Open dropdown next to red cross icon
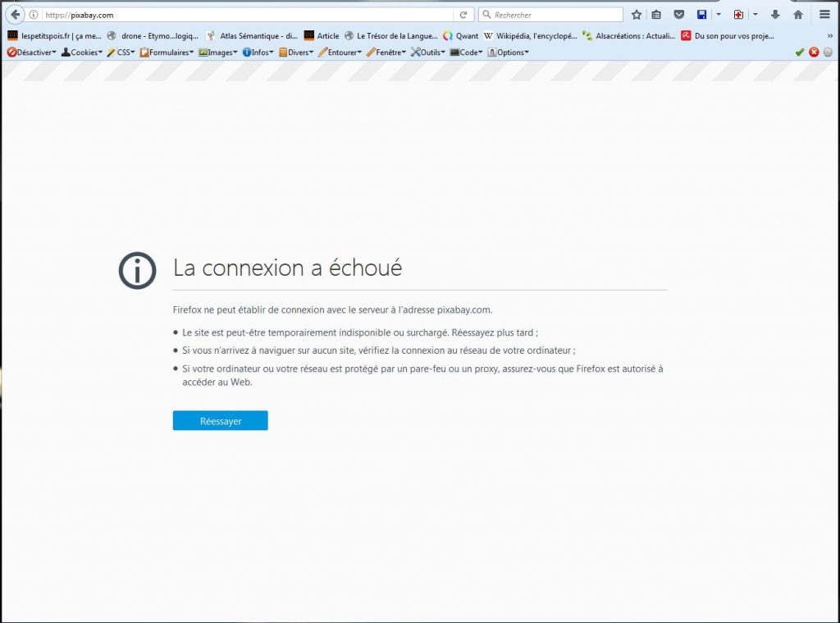The height and width of the screenshot is (623, 840). 756,15
